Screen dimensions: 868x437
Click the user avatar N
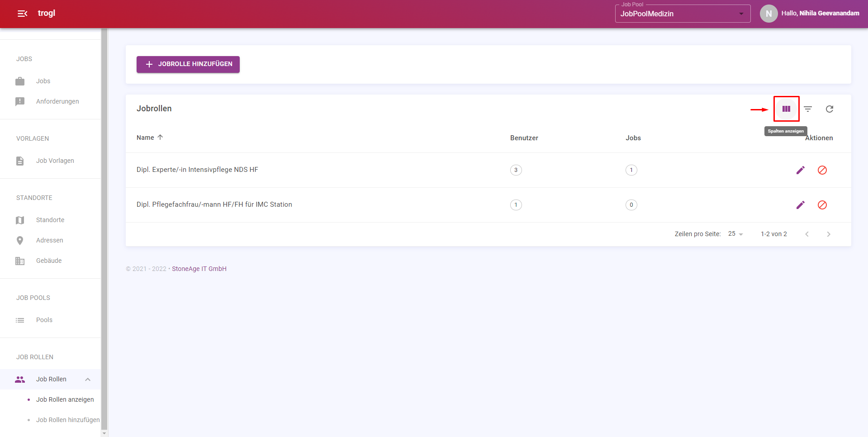pos(768,14)
